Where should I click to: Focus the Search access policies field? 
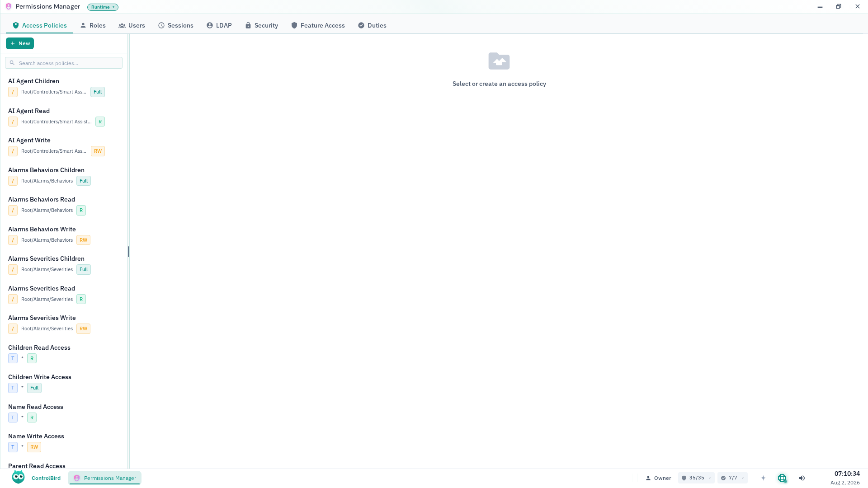click(x=64, y=63)
